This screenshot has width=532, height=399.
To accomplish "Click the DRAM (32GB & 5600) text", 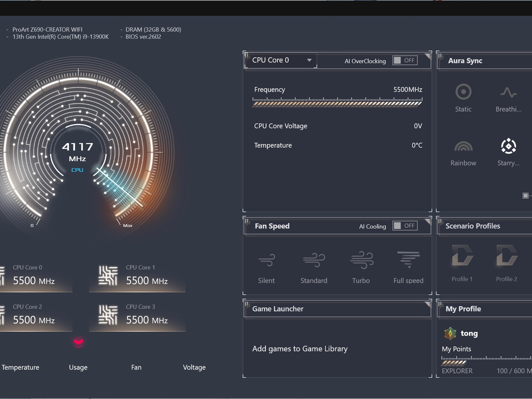I will point(153,30).
